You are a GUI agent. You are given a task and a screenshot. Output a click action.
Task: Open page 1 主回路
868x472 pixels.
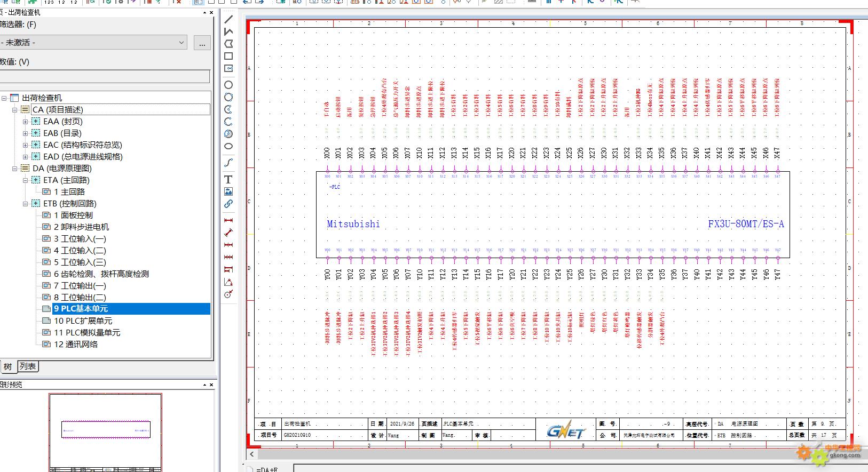tap(69, 192)
